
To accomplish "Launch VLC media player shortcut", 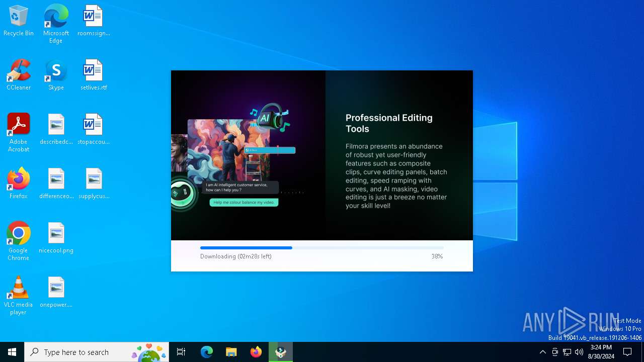I will (x=19, y=296).
